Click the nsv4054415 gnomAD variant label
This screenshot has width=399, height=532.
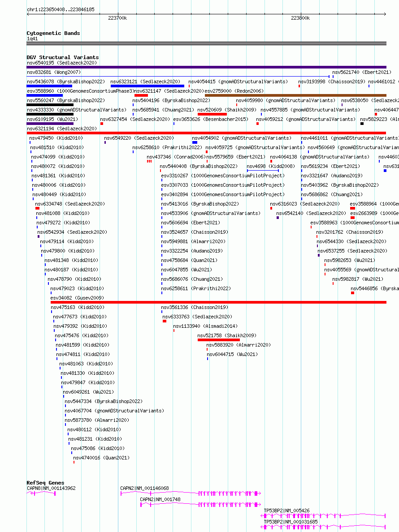click(238, 82)
